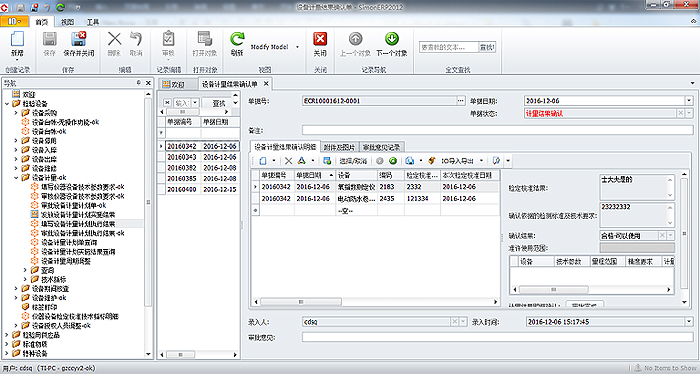Click the detail grid horizontal scrollbar
This screenshot has width=700, height=374.
coord(301,302)
